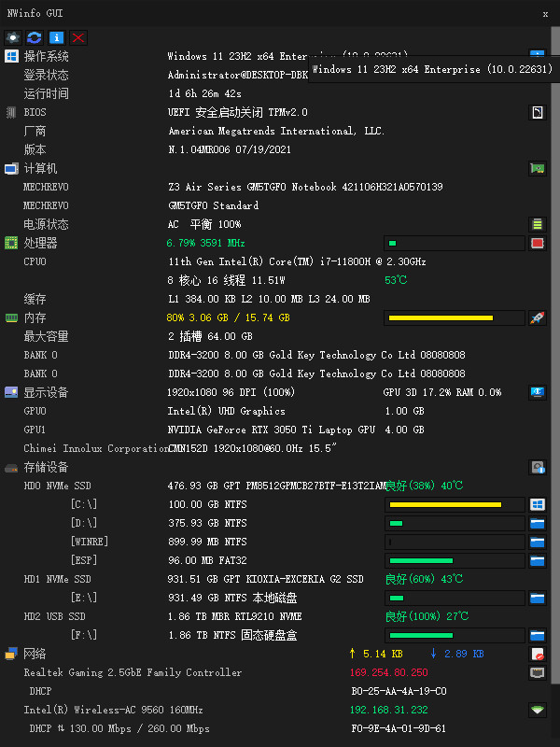Select the 登录状态 label
Screen dimensions: 560x747
tap(46, 75)
